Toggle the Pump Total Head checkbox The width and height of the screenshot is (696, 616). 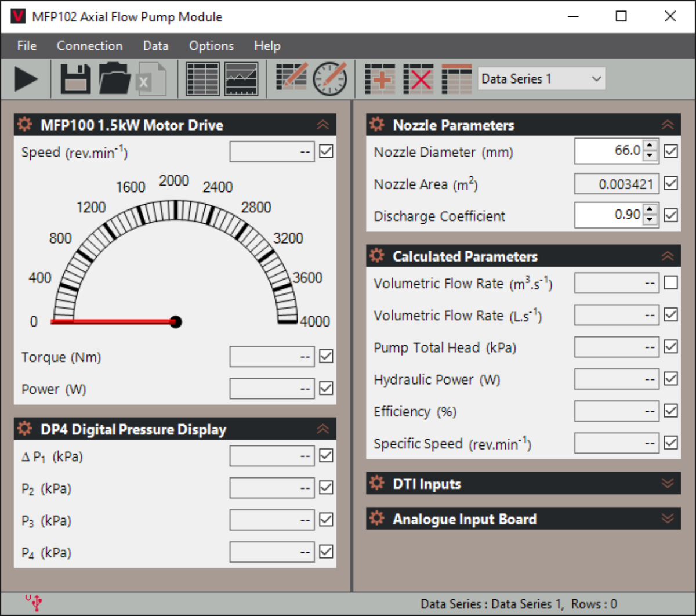[671, 347]
